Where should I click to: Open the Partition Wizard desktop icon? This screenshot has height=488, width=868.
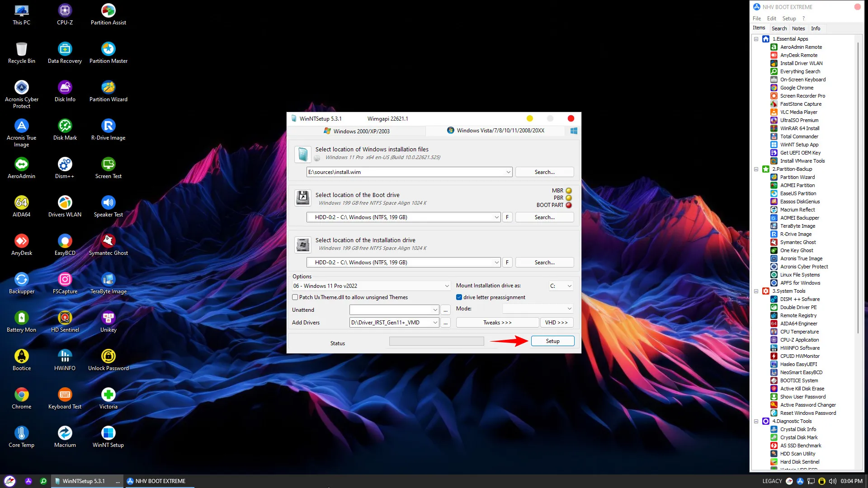point(108,87)
